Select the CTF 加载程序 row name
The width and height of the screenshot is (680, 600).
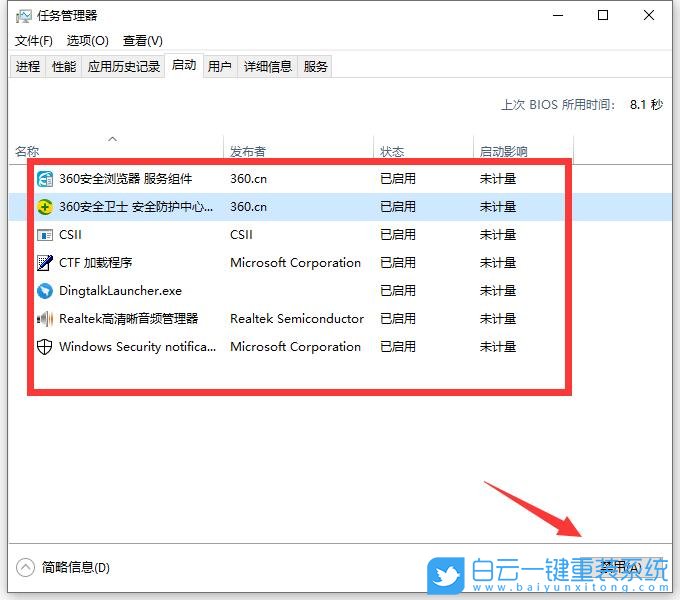95,263
